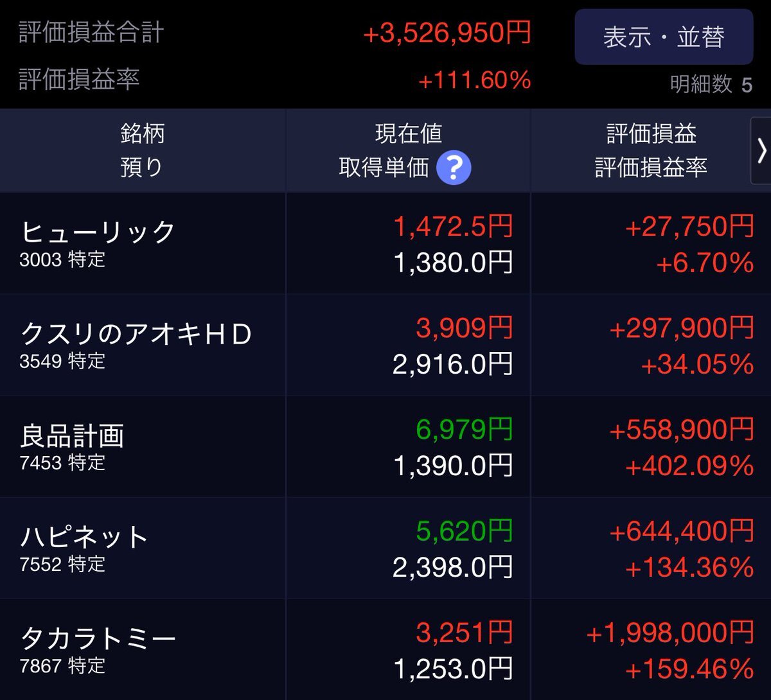
Task: Select the 良品計画 stock name
Action: (72, 436)
